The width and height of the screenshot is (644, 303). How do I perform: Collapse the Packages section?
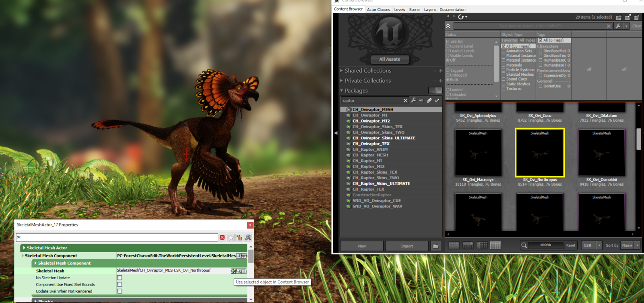tap(342, 91)
